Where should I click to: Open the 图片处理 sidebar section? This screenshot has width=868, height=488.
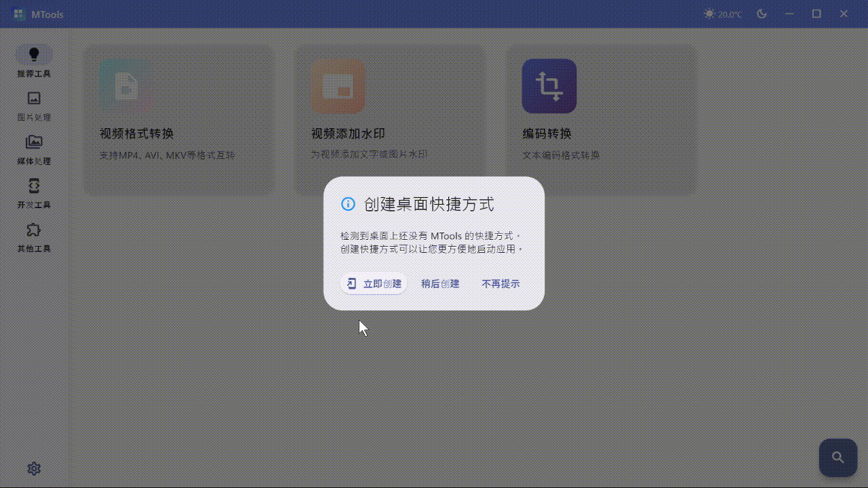pyautogui.click(x=34, y=106)
